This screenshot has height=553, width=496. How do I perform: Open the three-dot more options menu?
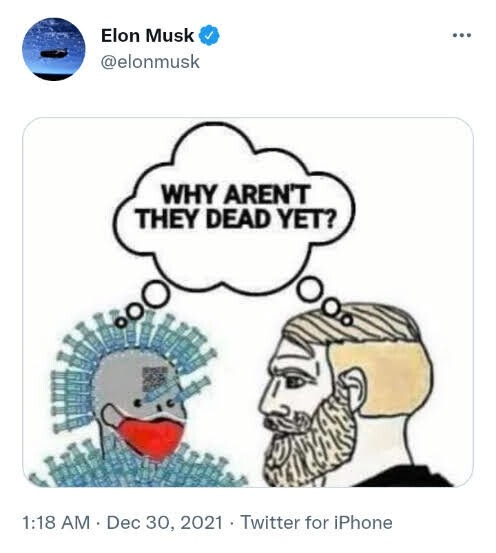pos(462,35)
